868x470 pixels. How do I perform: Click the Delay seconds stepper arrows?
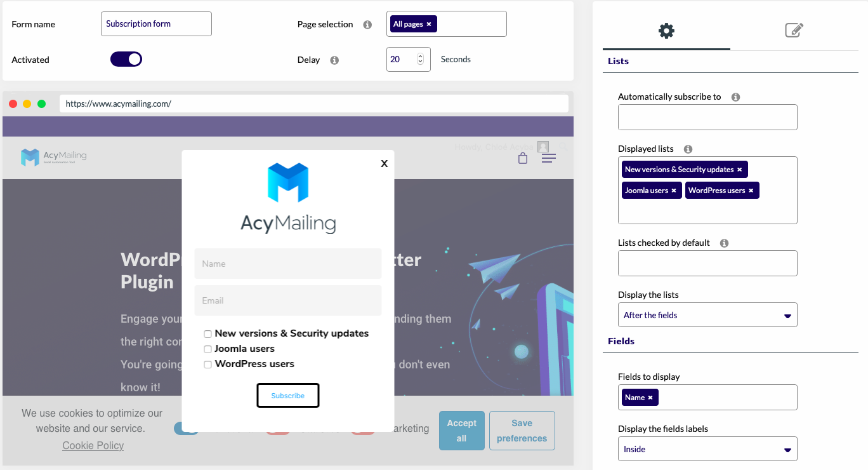(420, 59)
